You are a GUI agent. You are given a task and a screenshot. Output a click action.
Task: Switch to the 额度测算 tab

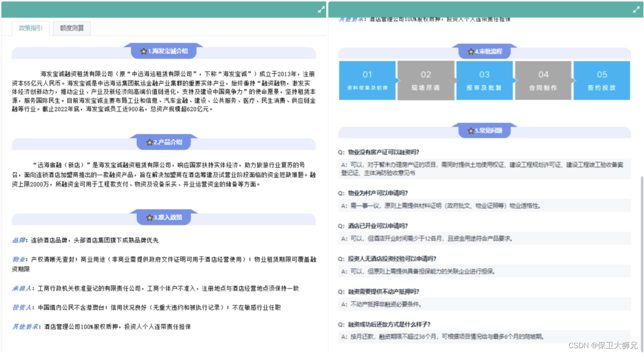(x=72, y=28)
